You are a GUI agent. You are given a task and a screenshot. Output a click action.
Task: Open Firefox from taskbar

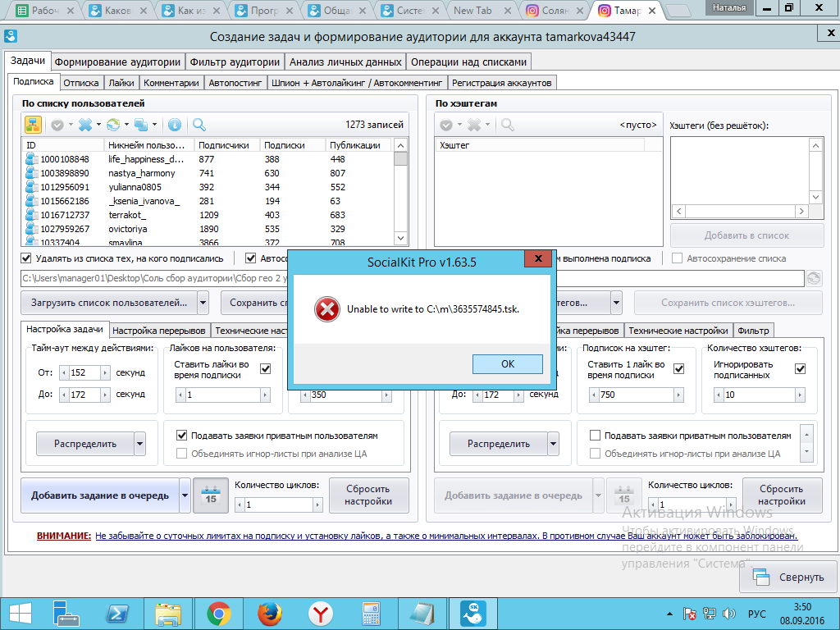270,614
